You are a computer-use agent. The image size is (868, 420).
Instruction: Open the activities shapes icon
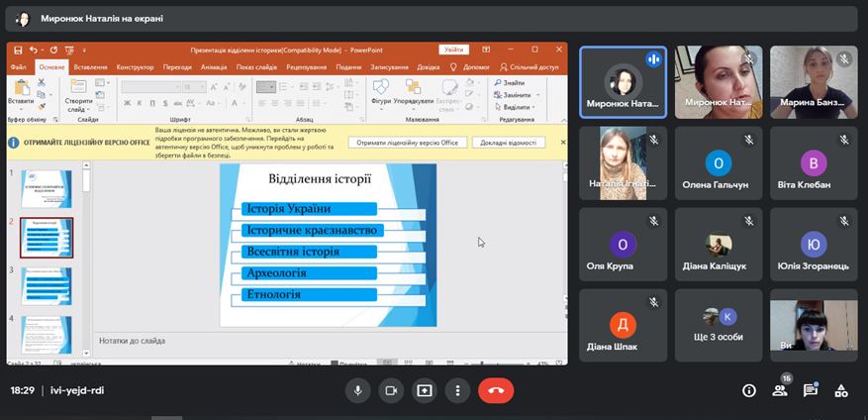point(841,390)
